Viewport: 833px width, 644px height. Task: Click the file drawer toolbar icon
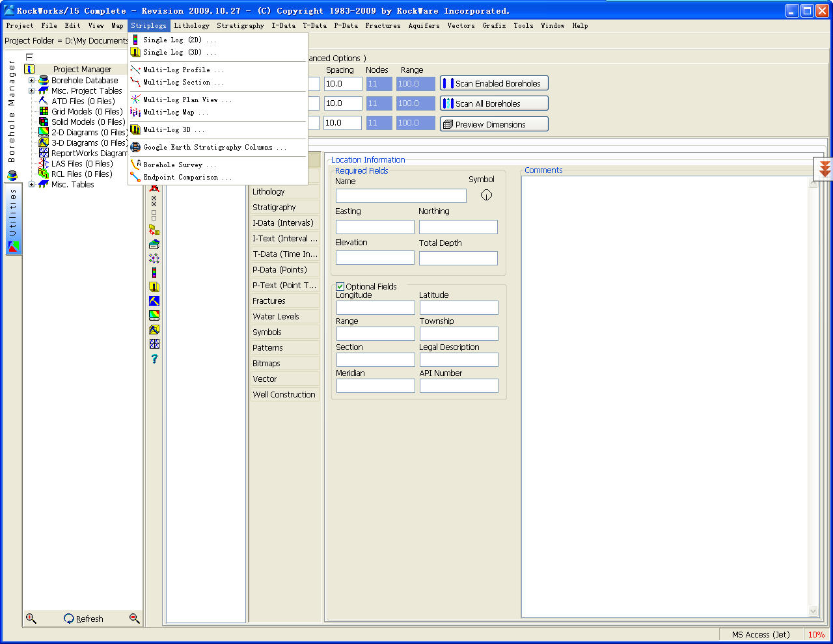154,244
